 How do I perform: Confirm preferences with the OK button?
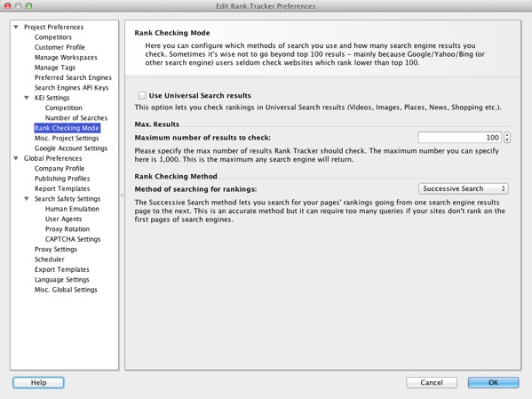tap(493, 382)
